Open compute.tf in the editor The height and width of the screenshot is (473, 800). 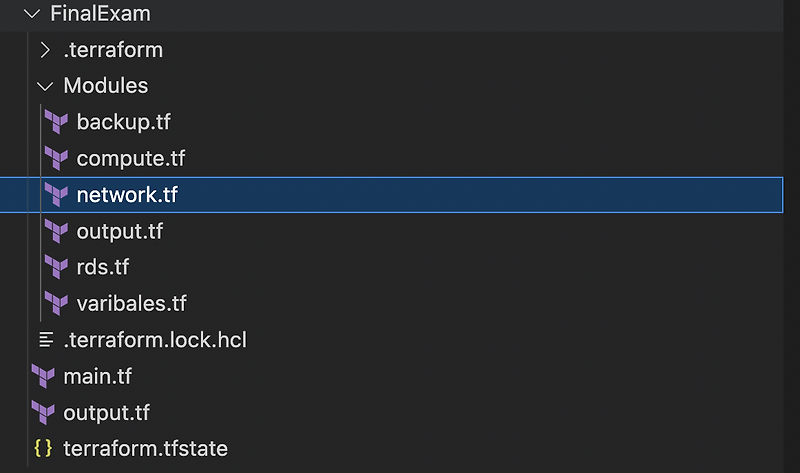tap(130, 158)
